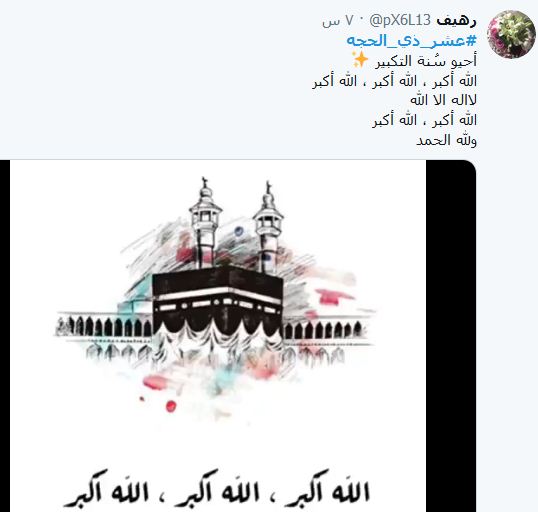Open the #عشر_ذي_الحجه hashtag
The width and height of the screenshot is (538, 512).
coord(412,40)
